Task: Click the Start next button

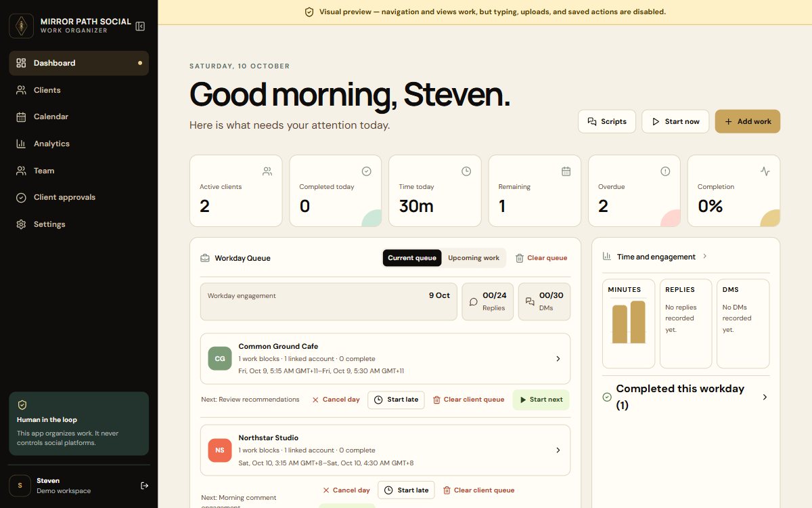Action: 541,400
